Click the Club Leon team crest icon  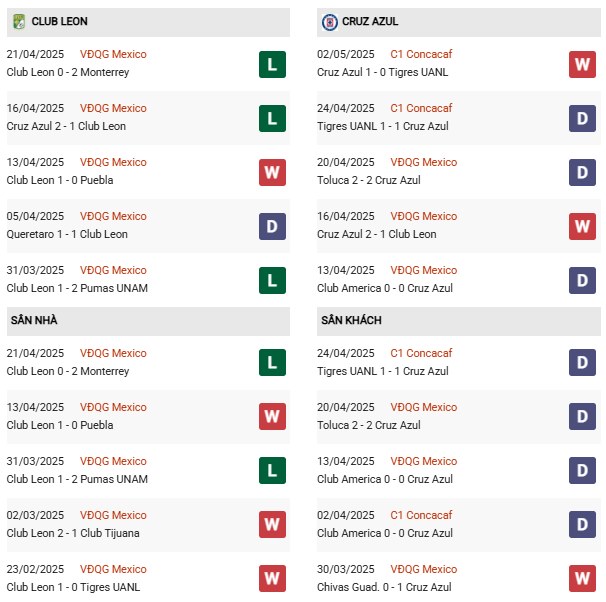[x=19, y=22]
